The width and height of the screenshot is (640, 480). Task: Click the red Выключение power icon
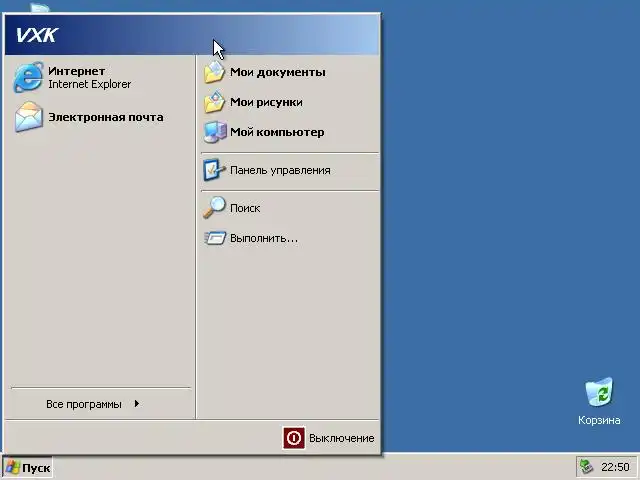click(293, 438)
